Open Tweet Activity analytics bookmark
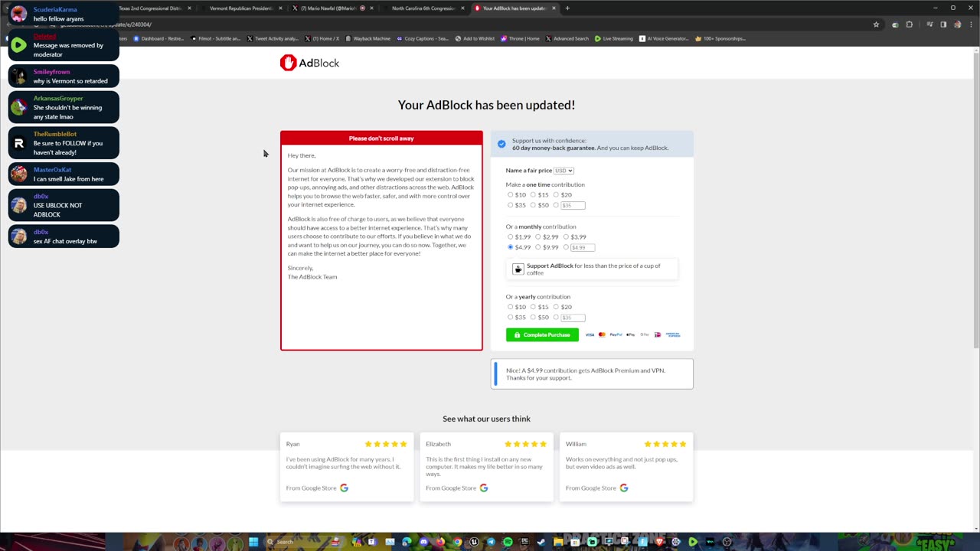 273,38
